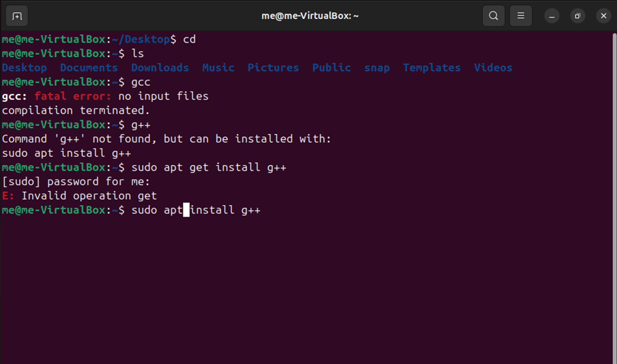This screenshot has height=364, width=617.
Task: Click the Downloads folder name
Action: point(160,67)
